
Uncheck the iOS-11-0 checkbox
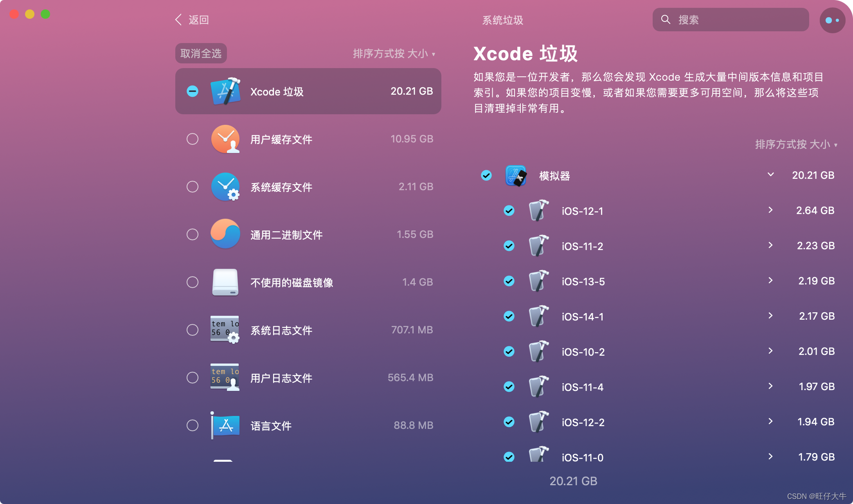[x=509, y=457]
